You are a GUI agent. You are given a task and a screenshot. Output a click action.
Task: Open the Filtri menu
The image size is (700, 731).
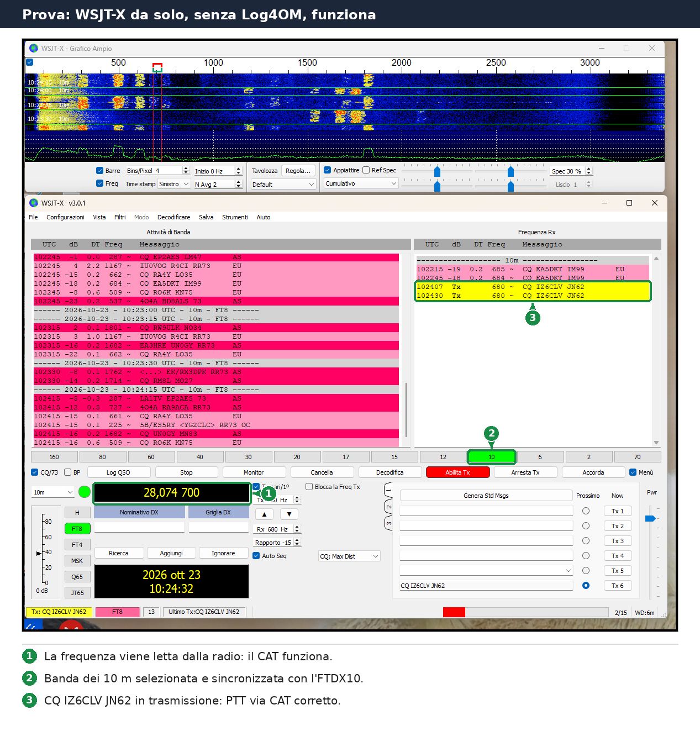120,217
